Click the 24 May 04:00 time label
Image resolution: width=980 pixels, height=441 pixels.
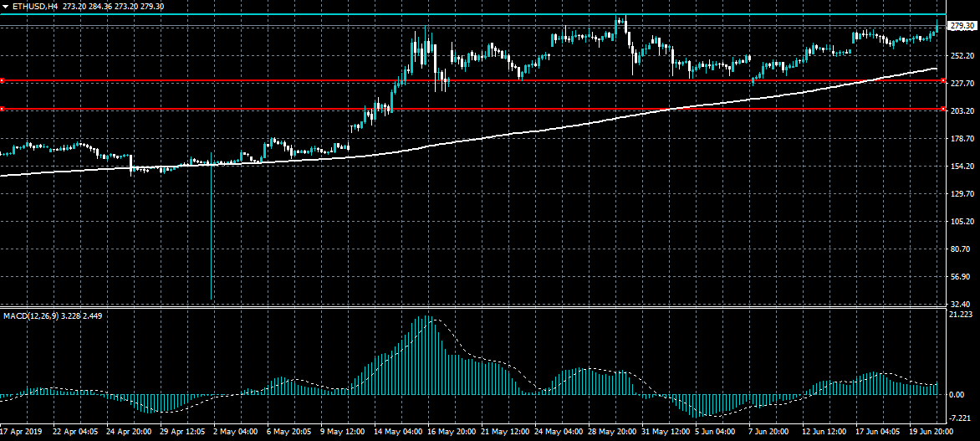[x=557, y=432]
